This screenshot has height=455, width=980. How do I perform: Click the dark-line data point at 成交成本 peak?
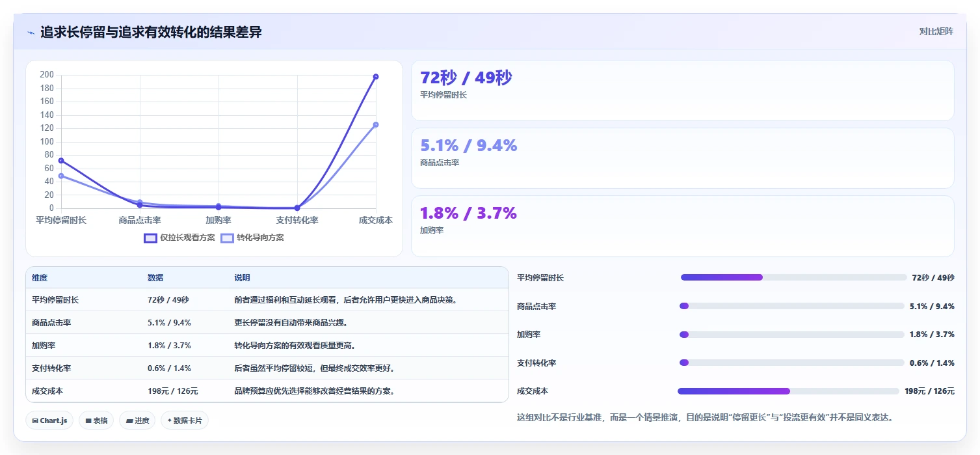click(376, 77)
